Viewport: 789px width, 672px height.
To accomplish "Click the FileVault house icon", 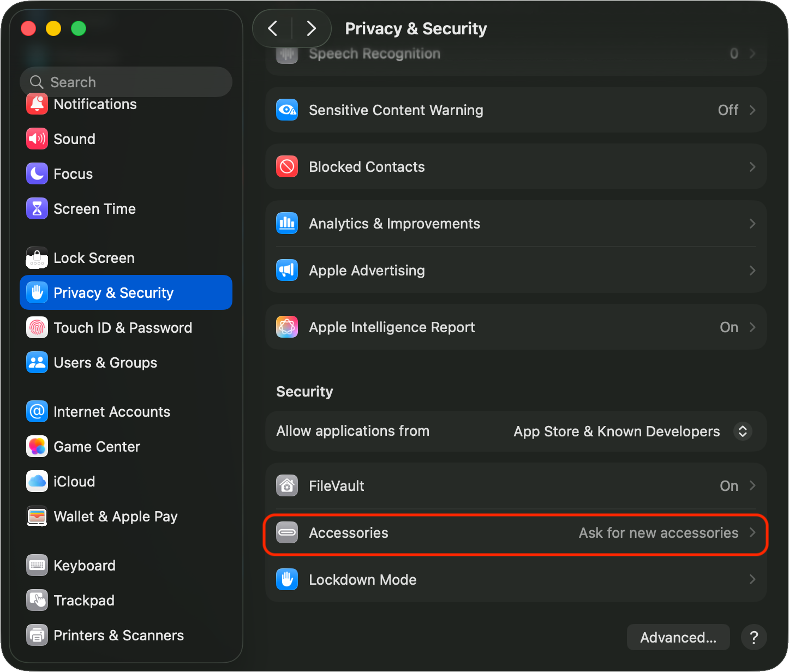I will [x=287, y=486].
